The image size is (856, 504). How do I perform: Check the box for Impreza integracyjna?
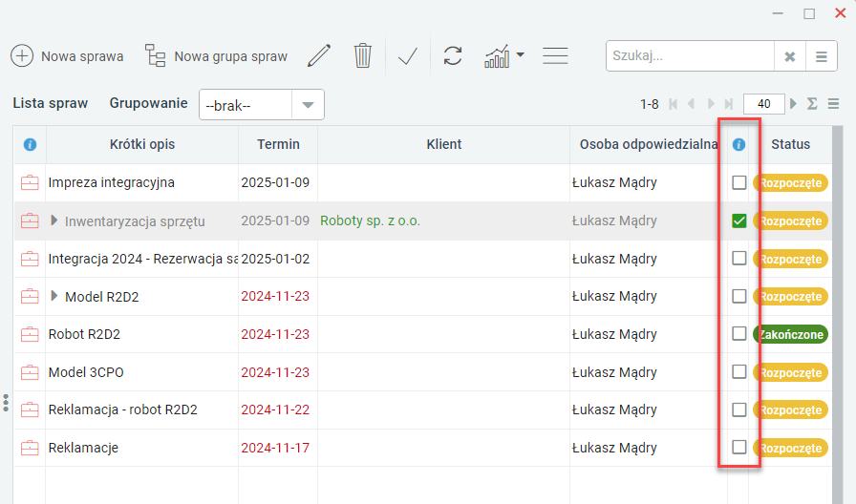click(738, 182)
